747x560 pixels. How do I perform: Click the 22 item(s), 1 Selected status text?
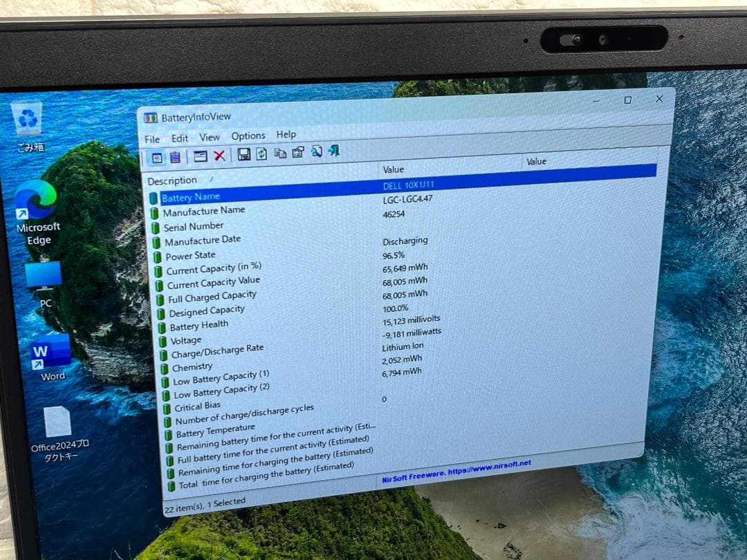205,505
